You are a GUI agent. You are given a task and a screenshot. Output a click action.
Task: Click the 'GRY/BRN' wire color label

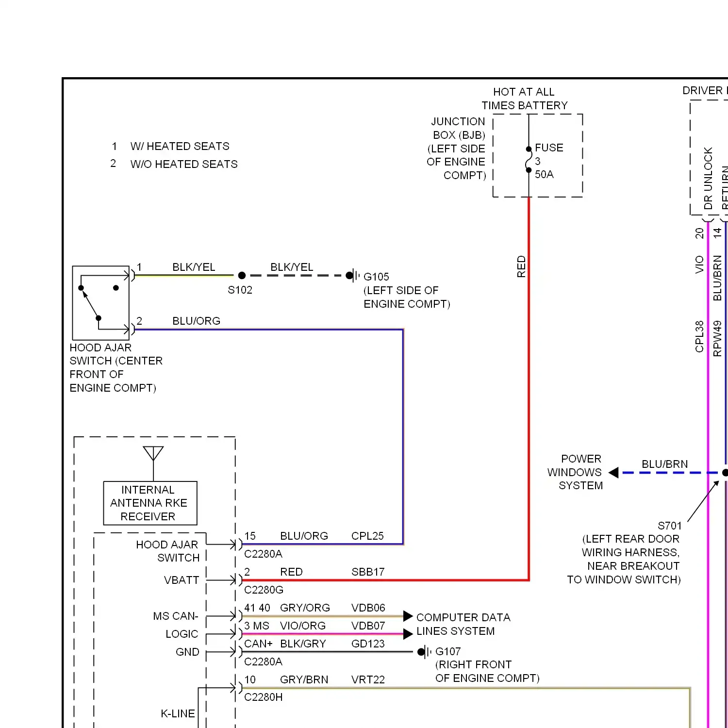pos(304,679)
